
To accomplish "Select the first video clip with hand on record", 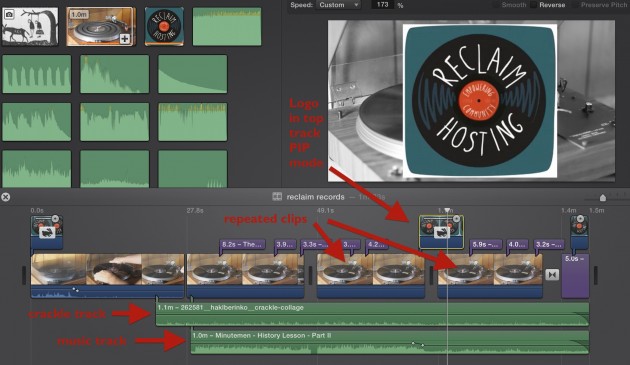I will [x=107, y=276].
